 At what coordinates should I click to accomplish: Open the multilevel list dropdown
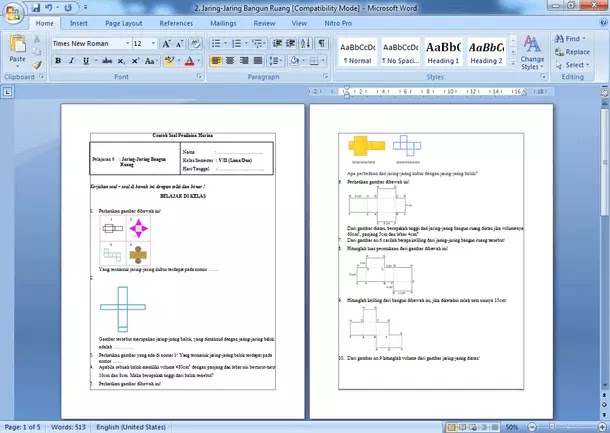[265, 43]
